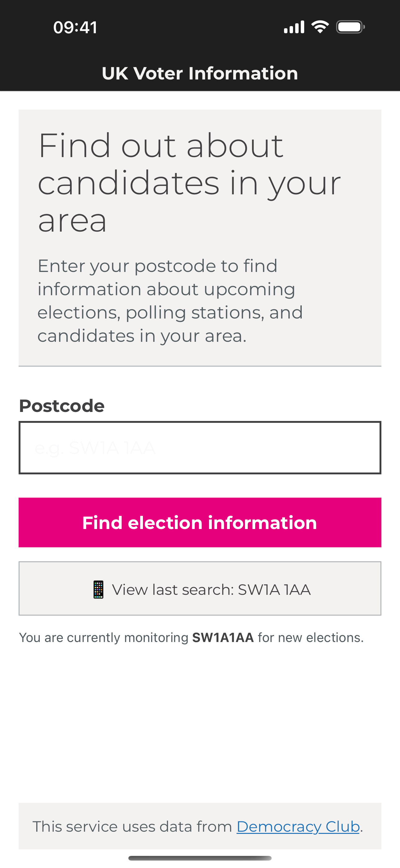Tap the Wi-Fi status icon
400x868 pixels.
320,27
